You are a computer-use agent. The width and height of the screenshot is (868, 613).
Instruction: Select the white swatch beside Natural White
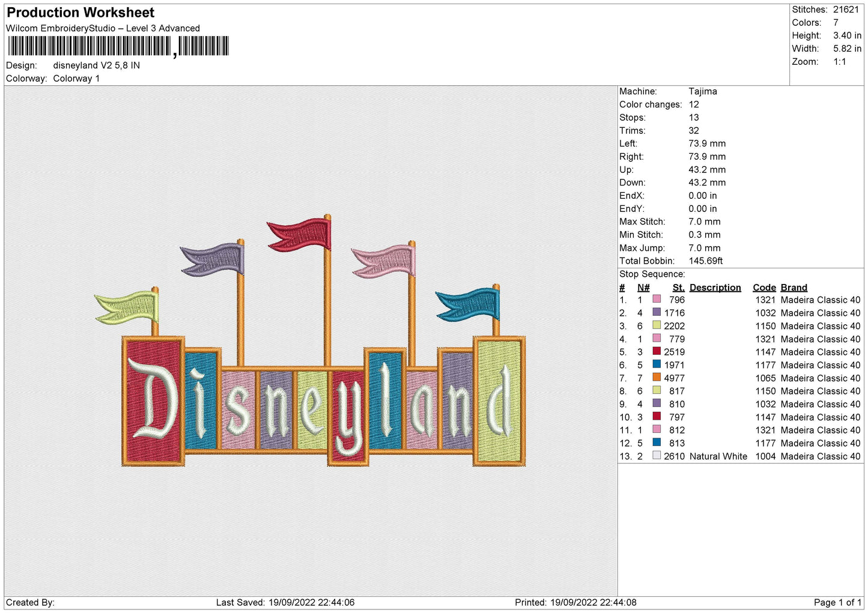[x=657, y=456]
